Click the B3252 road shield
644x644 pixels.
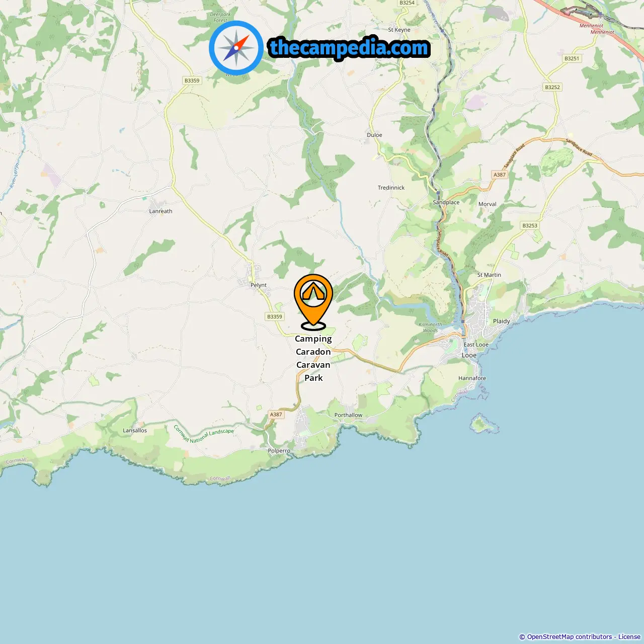pyautogui.click(x=552, y=87)
